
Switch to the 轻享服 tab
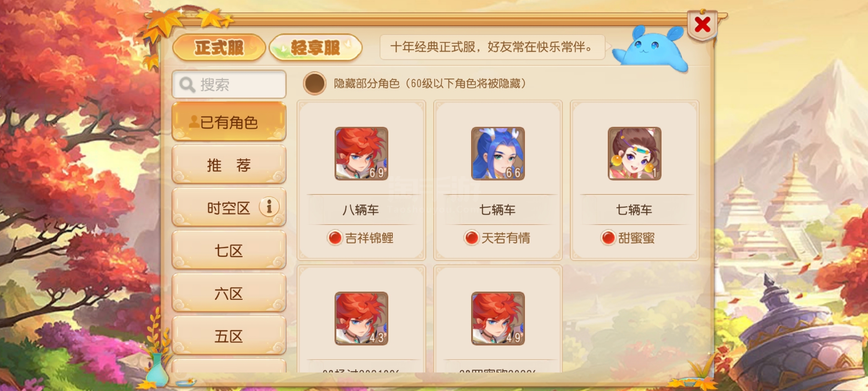click(x=316, y=47)
